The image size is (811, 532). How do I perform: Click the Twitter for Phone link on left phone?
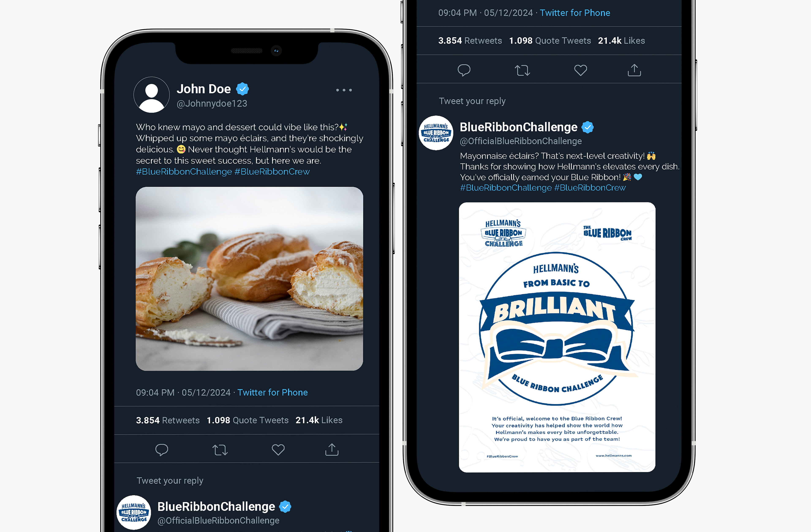pyautogui.click(x=272, y=392)
